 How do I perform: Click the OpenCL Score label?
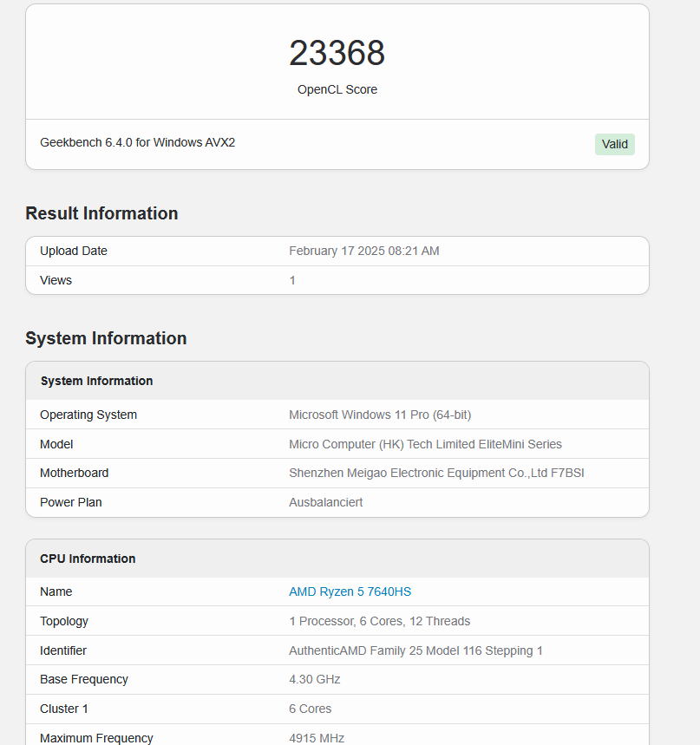point(337,89)
